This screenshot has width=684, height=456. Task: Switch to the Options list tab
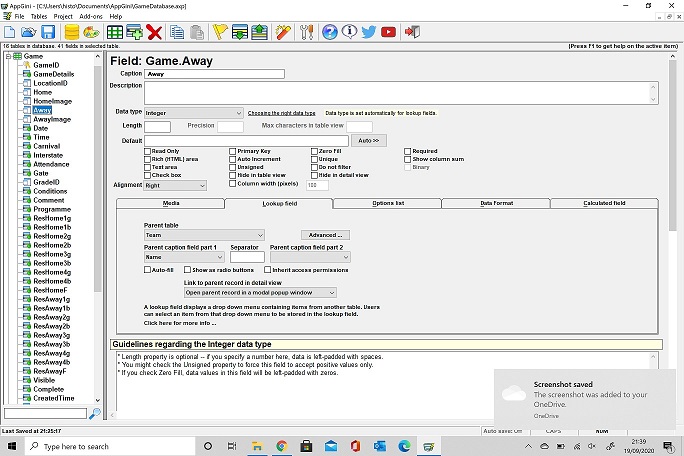(x=388, y=203)
